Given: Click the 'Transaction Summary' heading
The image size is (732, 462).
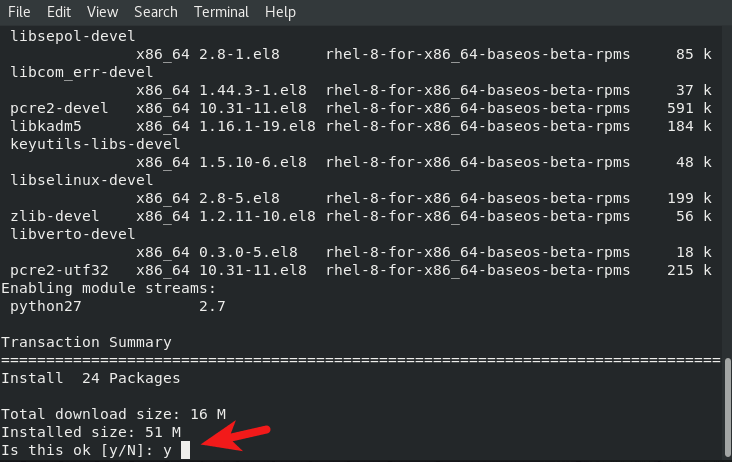Looking at the screenshot, I should coord(86,342).
